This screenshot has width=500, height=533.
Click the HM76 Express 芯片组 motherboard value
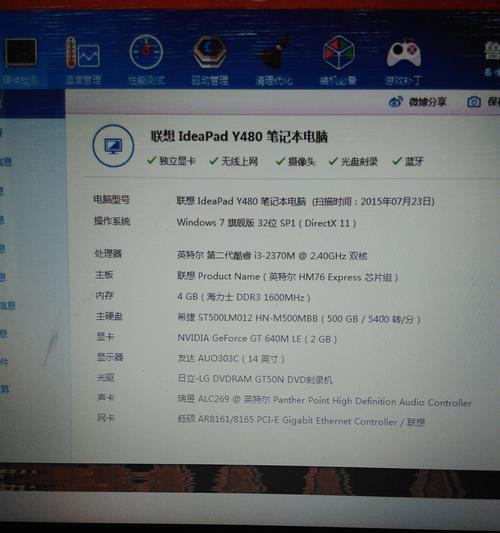pyautogui.click(x=288, y=277)
